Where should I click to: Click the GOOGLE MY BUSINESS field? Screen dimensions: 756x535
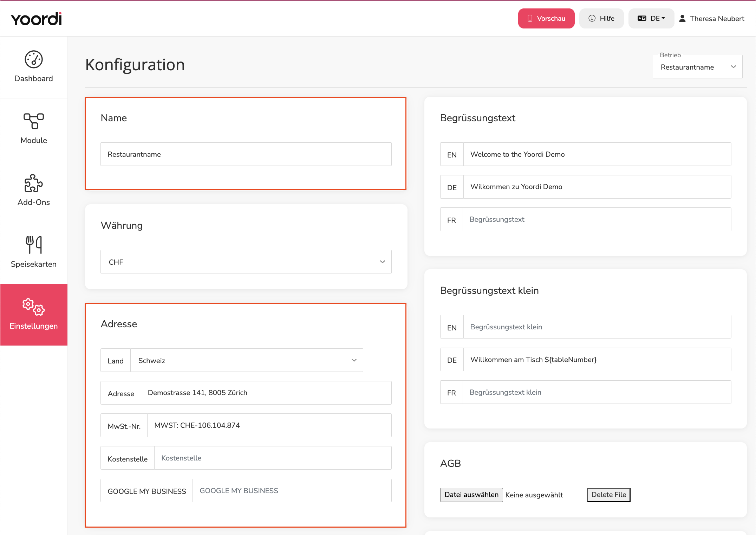pos(292,491)
